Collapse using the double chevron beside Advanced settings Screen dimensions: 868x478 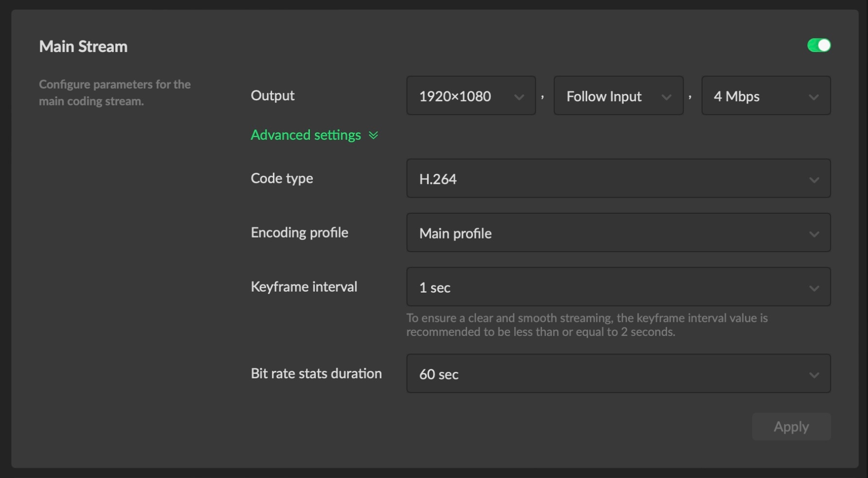(x=374, y=135)
